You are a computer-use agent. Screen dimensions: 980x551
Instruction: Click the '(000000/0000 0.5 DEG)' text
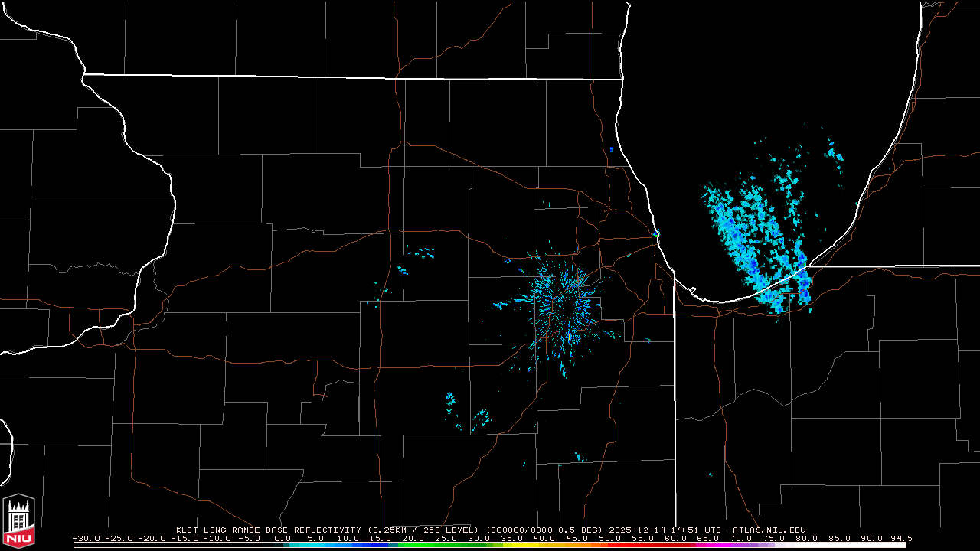(544, 530)
